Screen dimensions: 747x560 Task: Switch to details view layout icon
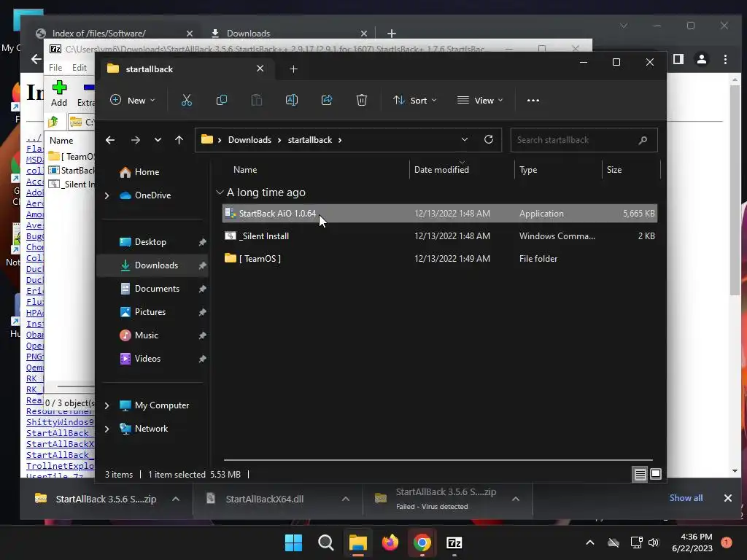[640, 474]
